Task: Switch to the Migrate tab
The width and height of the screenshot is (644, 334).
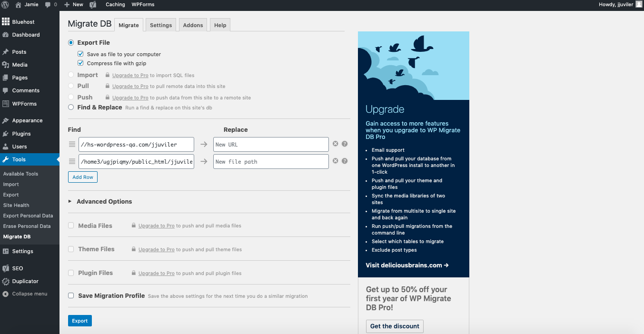Action: (x=129, y=25)
